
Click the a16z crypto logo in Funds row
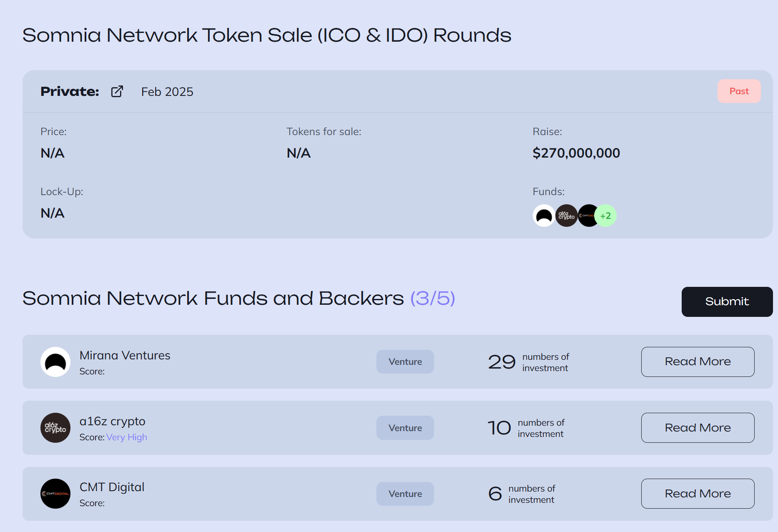click(x=566, y=216)
